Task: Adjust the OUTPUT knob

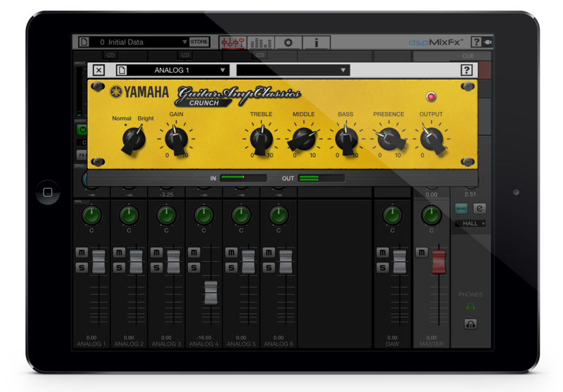Action: [431, 139]
